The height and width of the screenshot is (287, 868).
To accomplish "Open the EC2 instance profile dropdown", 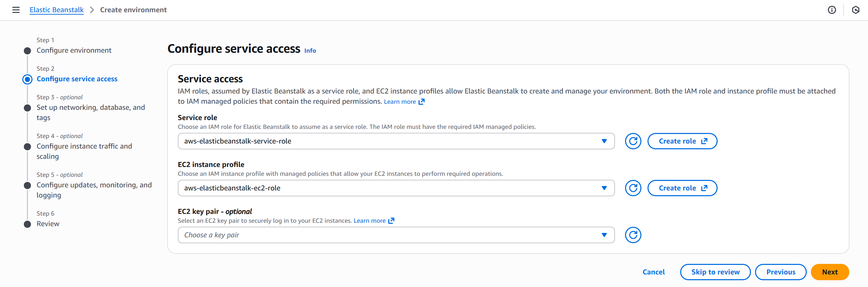I will [396, 188].
